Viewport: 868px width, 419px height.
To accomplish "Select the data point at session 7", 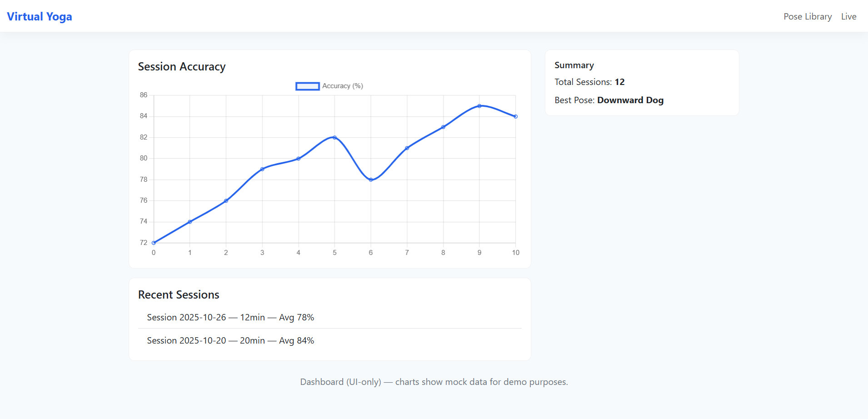I will [407, 148].
